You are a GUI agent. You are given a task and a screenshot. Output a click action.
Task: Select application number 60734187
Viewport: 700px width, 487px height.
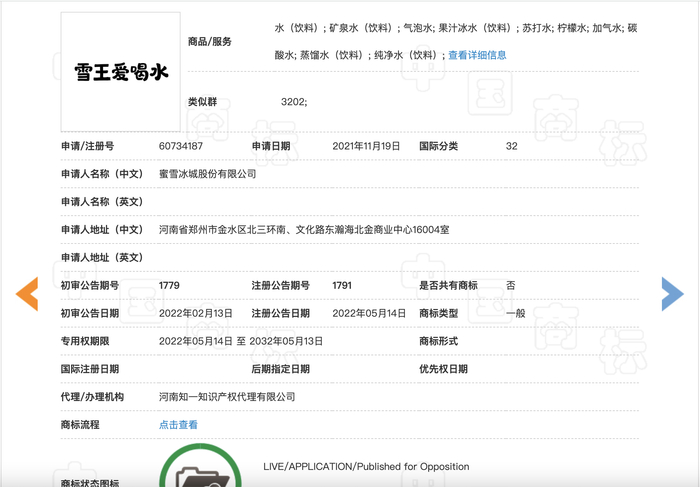tap(181, 146)
